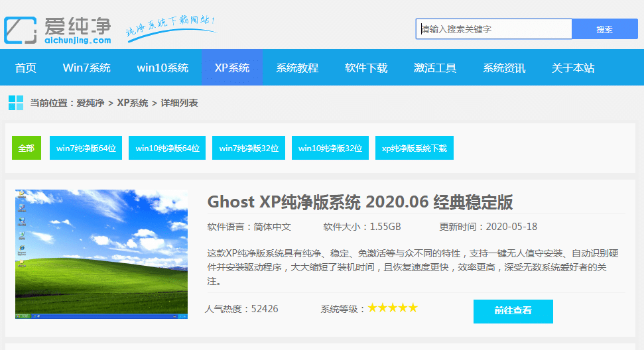This screenshot has width=644, height=350.
Task: Click the 前往查看 button
Action: click(513, 311)
